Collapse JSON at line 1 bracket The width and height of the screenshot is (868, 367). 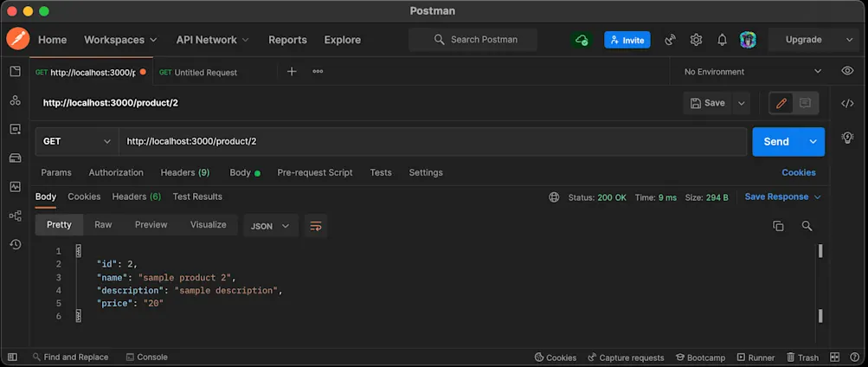point(78,251)
